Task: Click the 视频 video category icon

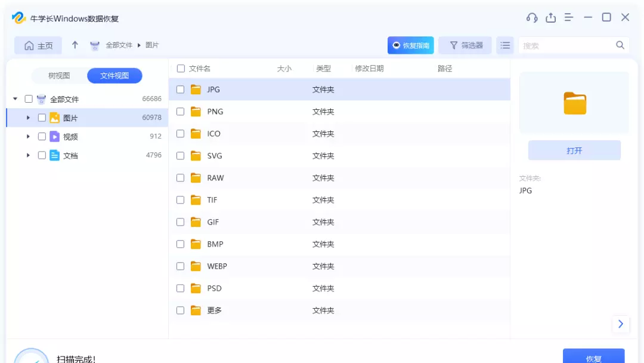Action: coord(55,137)
